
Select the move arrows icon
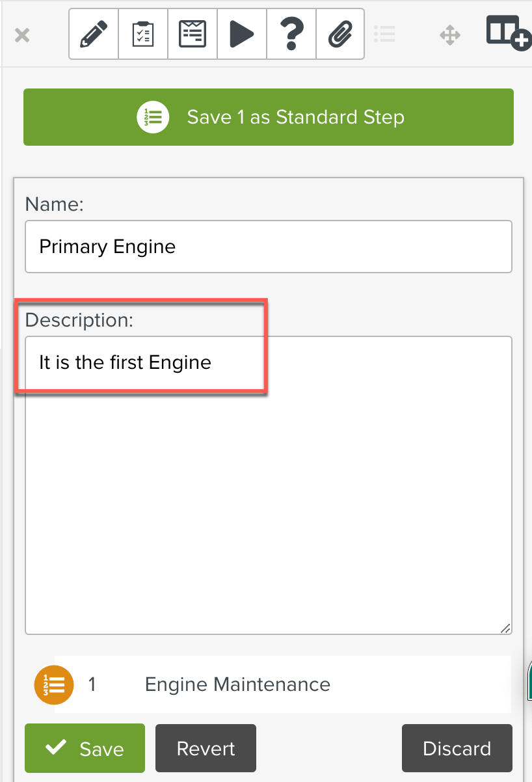point(449,35)
